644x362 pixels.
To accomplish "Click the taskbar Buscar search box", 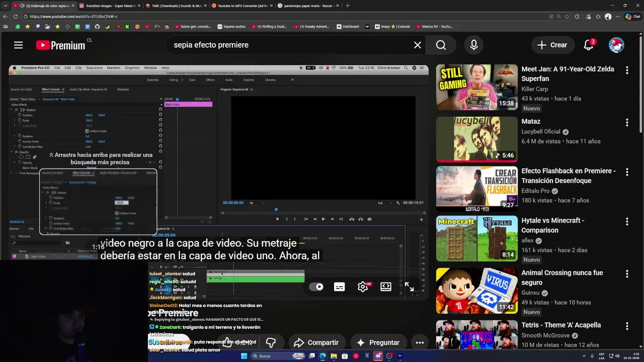I will tap(278, 356).
